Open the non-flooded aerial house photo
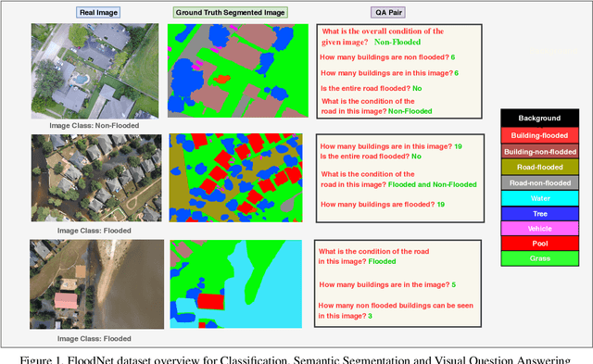Screen dimensions: 593x364 click(x=95, y=71)
